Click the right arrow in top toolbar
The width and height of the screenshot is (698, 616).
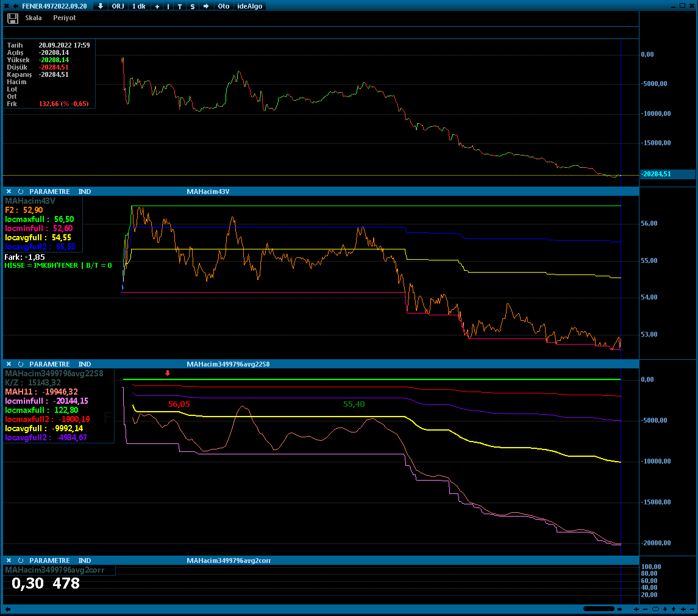click(205, 6)
